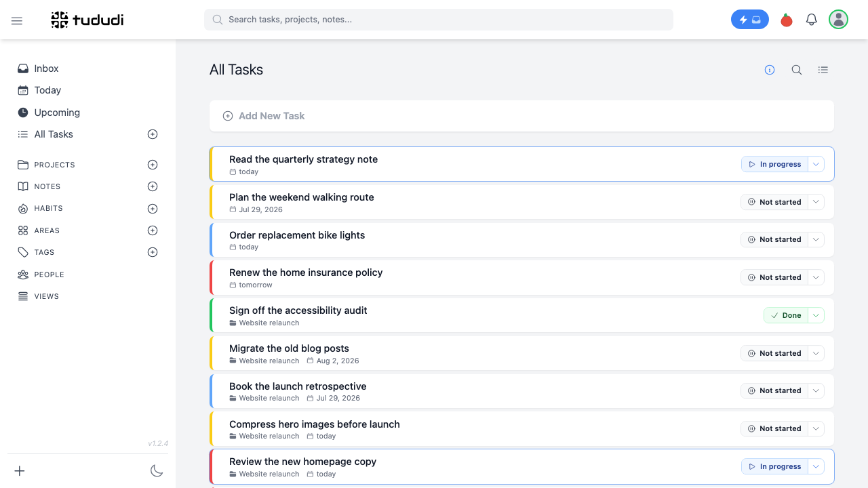Open Habits section

[x=48, y=209]
